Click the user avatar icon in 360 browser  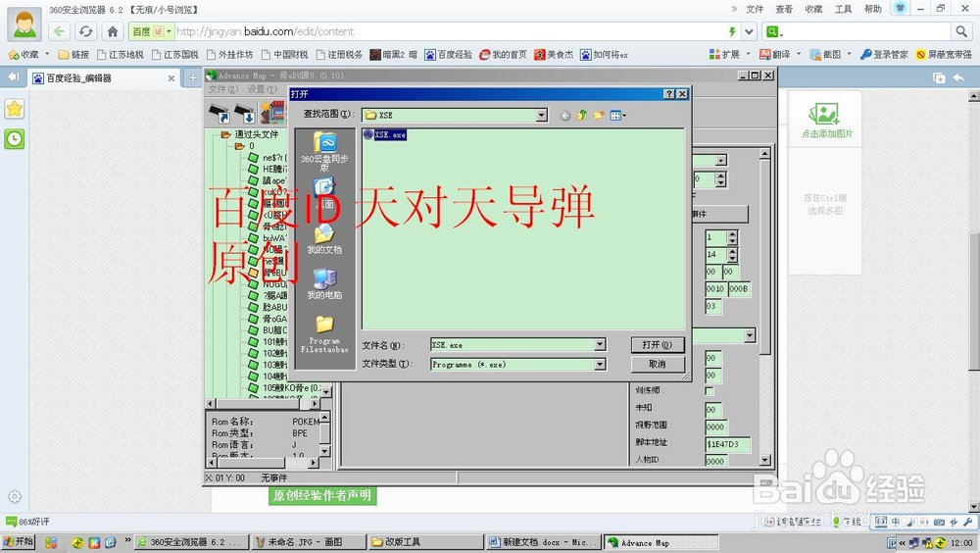[x=24, y=25]
